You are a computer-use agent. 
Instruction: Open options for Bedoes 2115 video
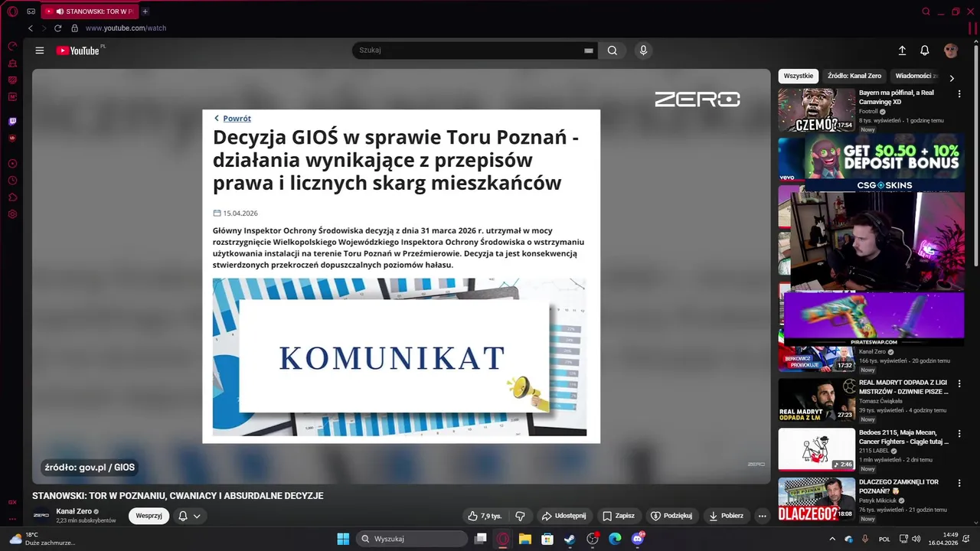click(959, 433)
